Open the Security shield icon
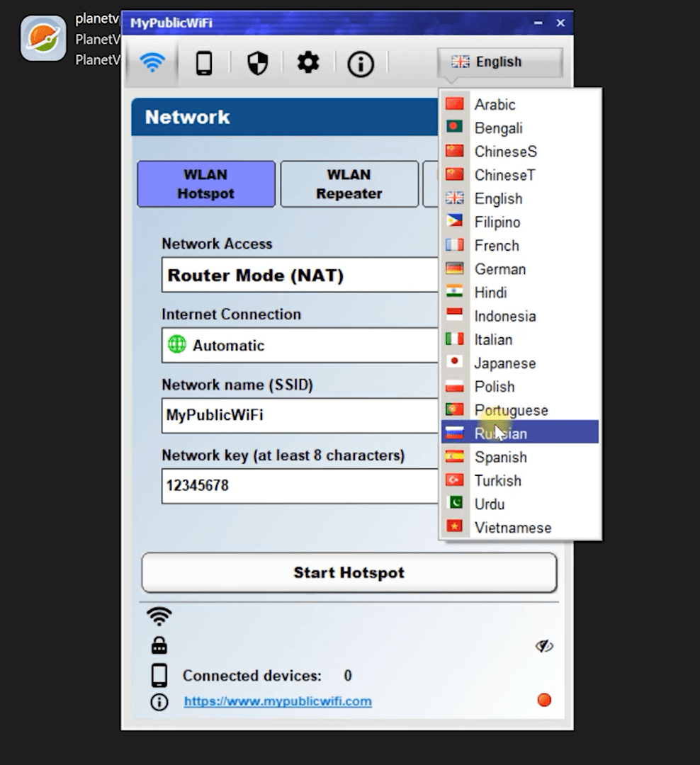The width and height of the screenshot is (700, 765). [x=257, y=63]
